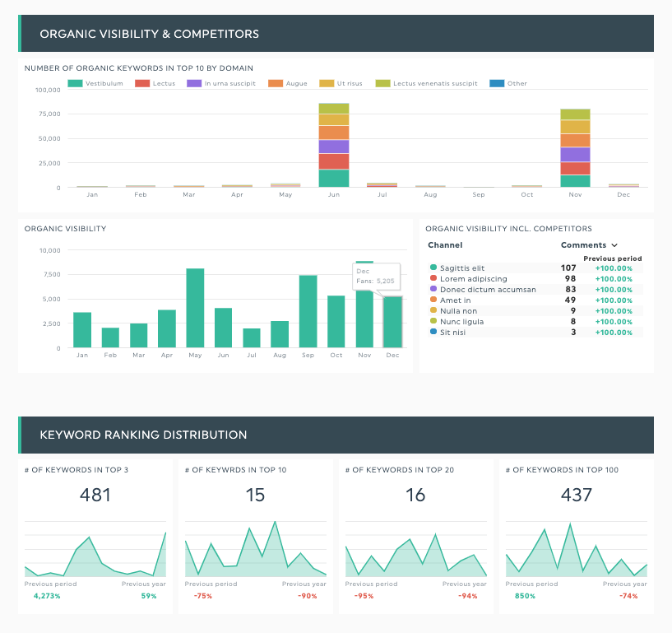Select the In urna suscipit legend icon
Screen dimensions: 672x633
193,83
